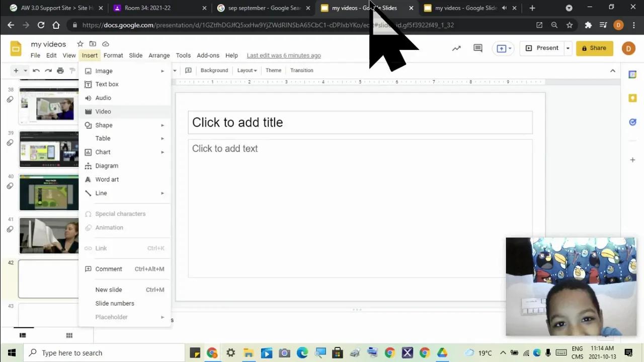The width and height of the screenshot is (644, 362).
Task: Switch to filmstrip view of slides
Action: (x=23, y=335)
